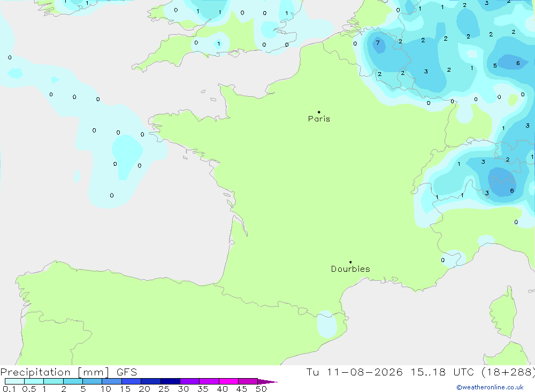Image resolution: width=535 pixels, height=392 pixels.
Task: Click the '7' precipitation value on the map
Action: 378,43
